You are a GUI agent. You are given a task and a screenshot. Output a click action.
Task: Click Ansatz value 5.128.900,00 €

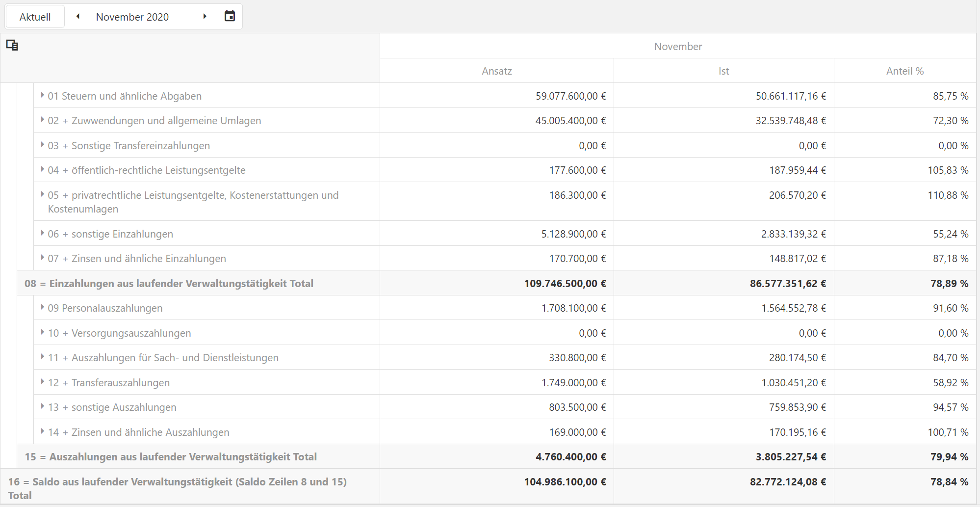tap(574, 234)
